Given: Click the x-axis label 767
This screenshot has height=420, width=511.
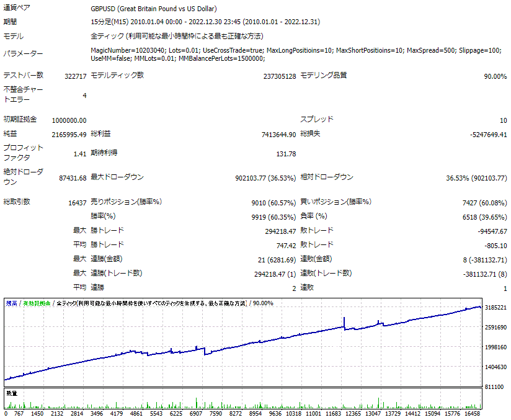Looking at the screenshot, I should (x=19, y=413).
